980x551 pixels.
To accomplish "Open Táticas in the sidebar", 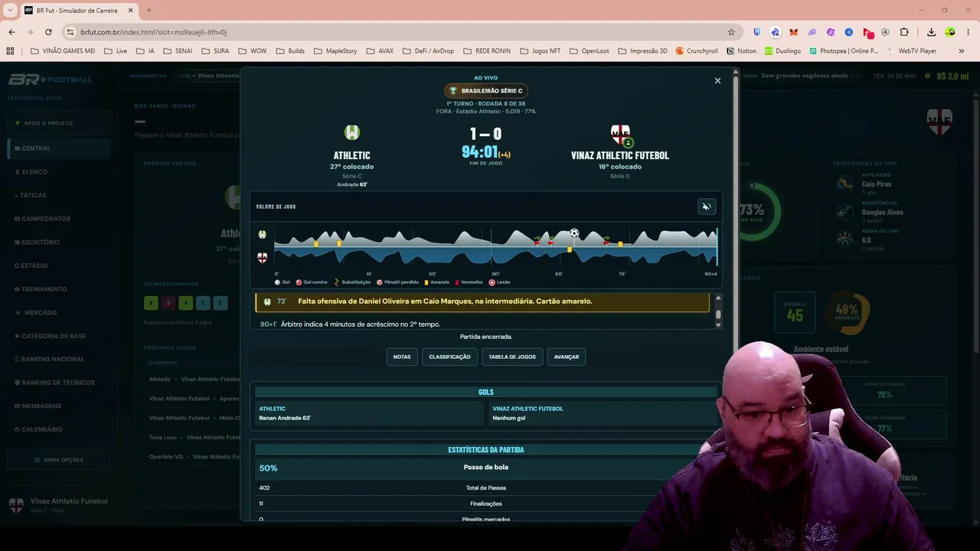I will [x=59, y=195].
